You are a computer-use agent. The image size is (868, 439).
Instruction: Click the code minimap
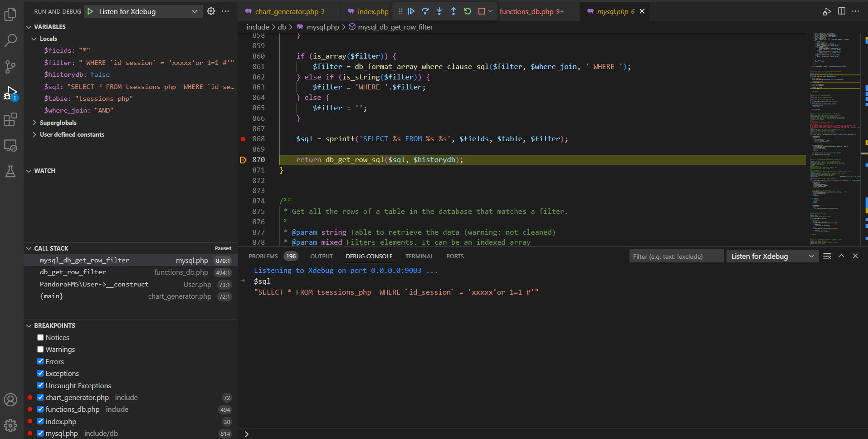[834, 139]
